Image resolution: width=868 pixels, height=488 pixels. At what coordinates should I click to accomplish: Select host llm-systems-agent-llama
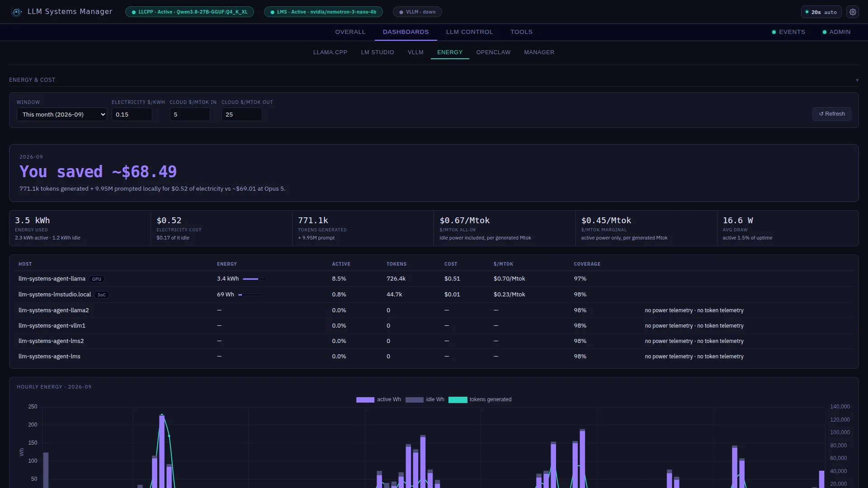pos(52,279)
